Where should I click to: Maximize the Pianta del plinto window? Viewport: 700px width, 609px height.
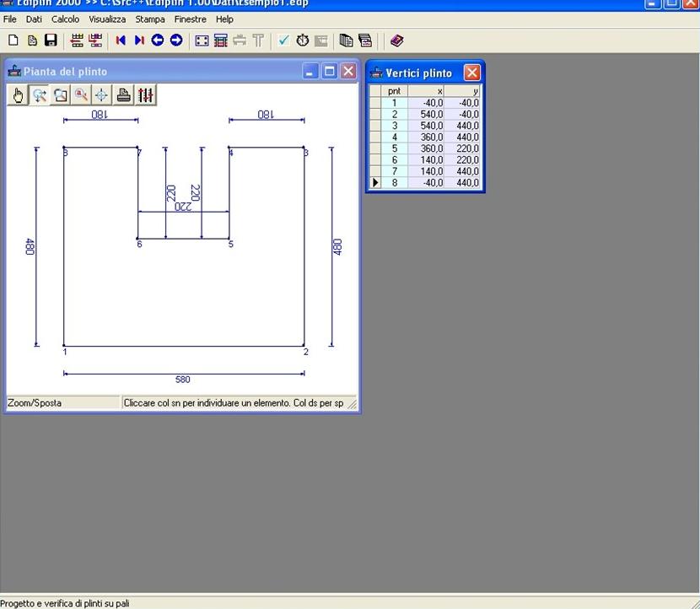click(x=330, y=72)
